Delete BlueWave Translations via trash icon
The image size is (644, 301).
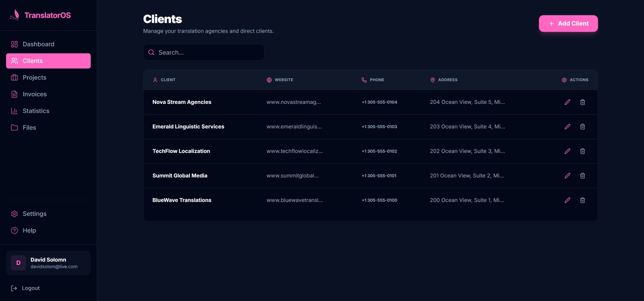point(582,200)
